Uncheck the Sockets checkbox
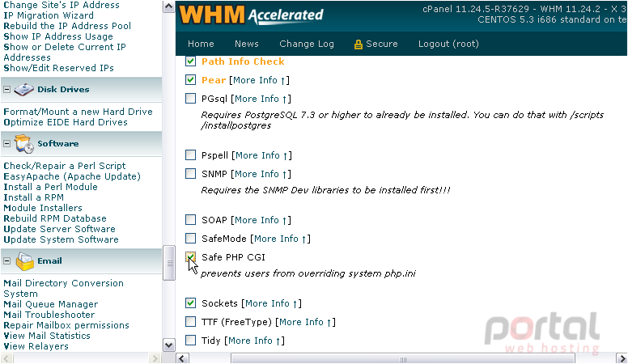The height and width of the screenshot is (364, 628). (x=191, y=303)
